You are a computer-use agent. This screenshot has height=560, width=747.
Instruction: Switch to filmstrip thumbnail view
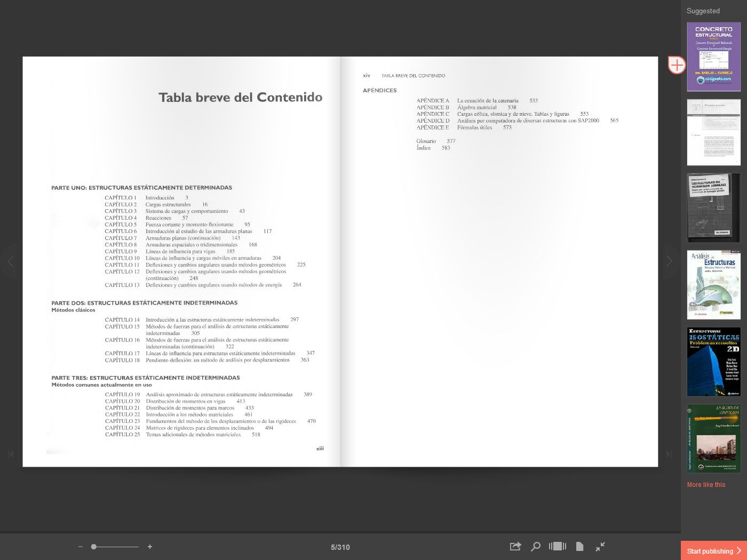pos(557,547)
